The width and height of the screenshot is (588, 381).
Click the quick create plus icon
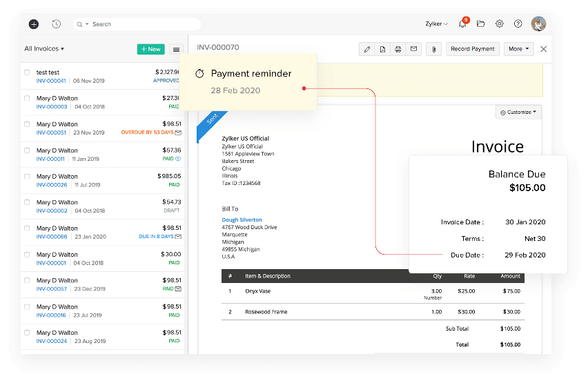coord(34,24)
